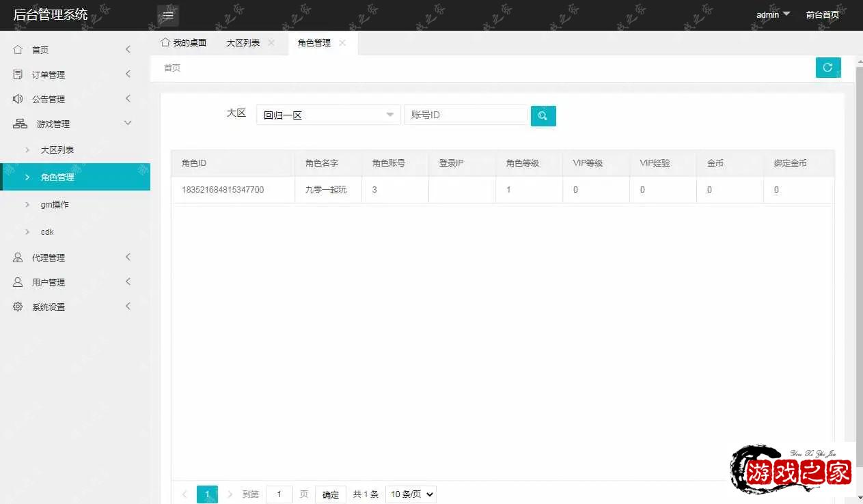Click the user icon beside 用户管理
The width and height of the screenshot is (863, 504).
click(18, 282)
